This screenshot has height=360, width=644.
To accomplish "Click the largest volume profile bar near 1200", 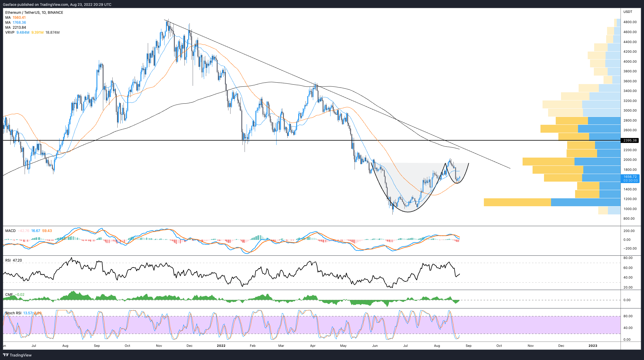I will pos(551,202).
